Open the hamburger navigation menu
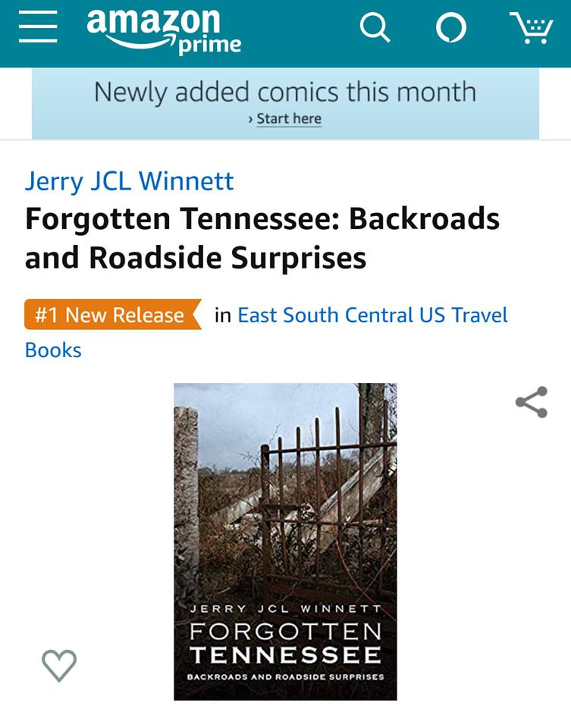Image resolution: width=571 pixels, height=728 pixels. pyautogui.click(x=38, y=29)
